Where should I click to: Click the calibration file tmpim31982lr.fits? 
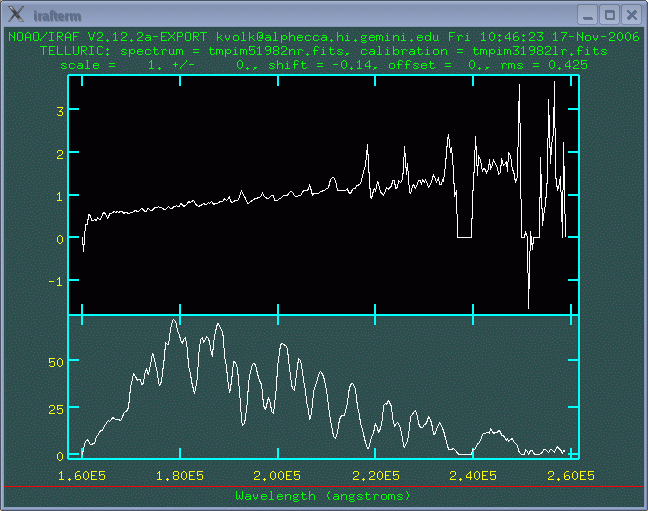(x=540, y=51)
